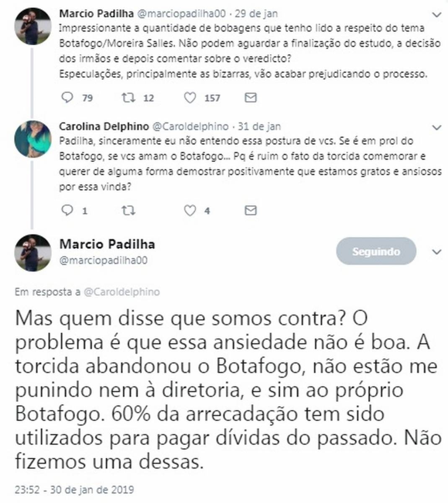The height and width of the screenshot is (503, 448).
Task: Click Carolina Delphino's profile picture
Action: tap(33, 139)
